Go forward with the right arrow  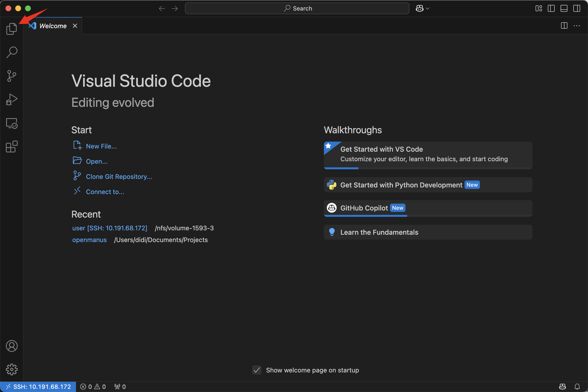tap(174, 9)
